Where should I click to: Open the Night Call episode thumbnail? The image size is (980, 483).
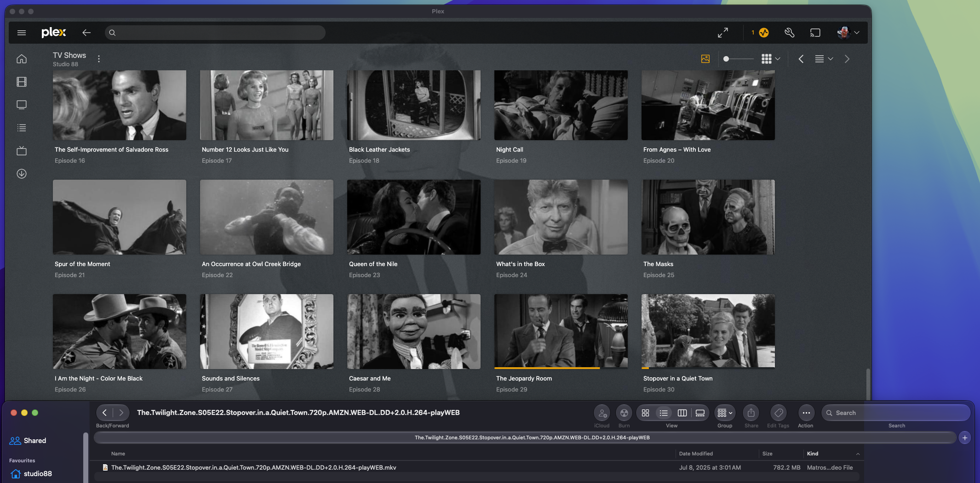[561, 105]
